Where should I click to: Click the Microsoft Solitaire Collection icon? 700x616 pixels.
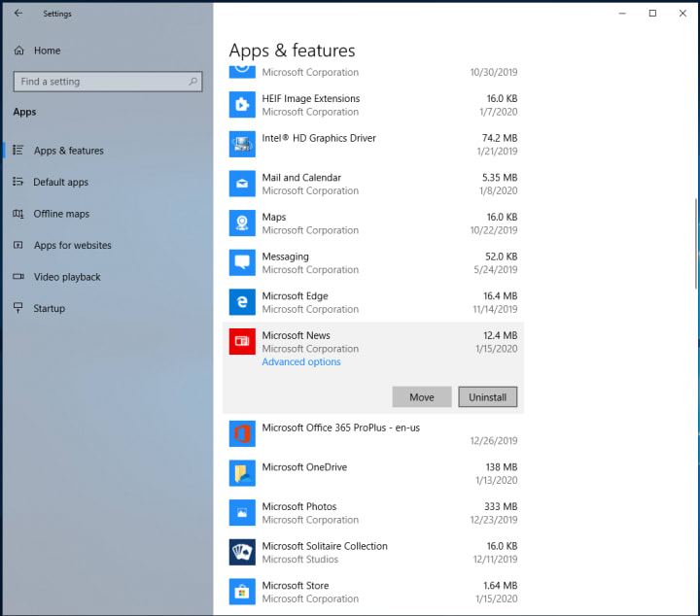(242, 552)
